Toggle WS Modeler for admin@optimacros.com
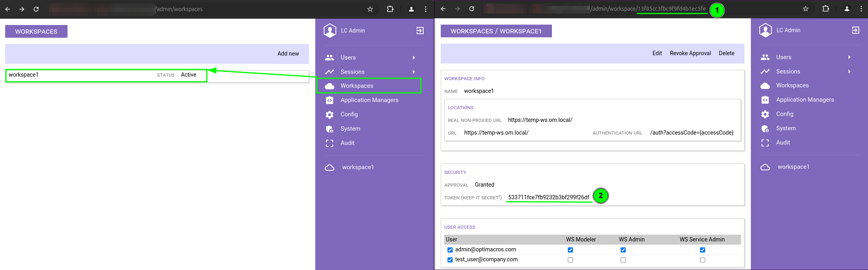 [570, 250]
